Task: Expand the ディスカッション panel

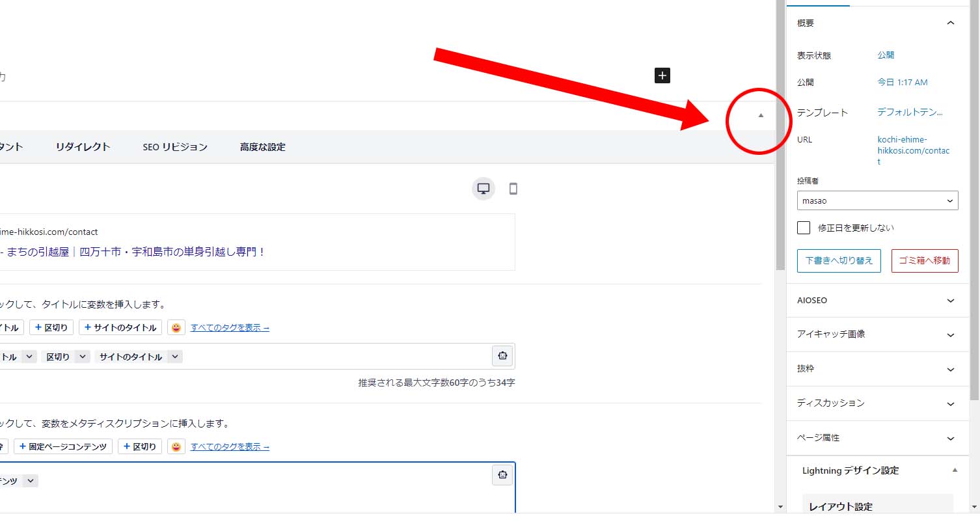Action: pos(877,403)
